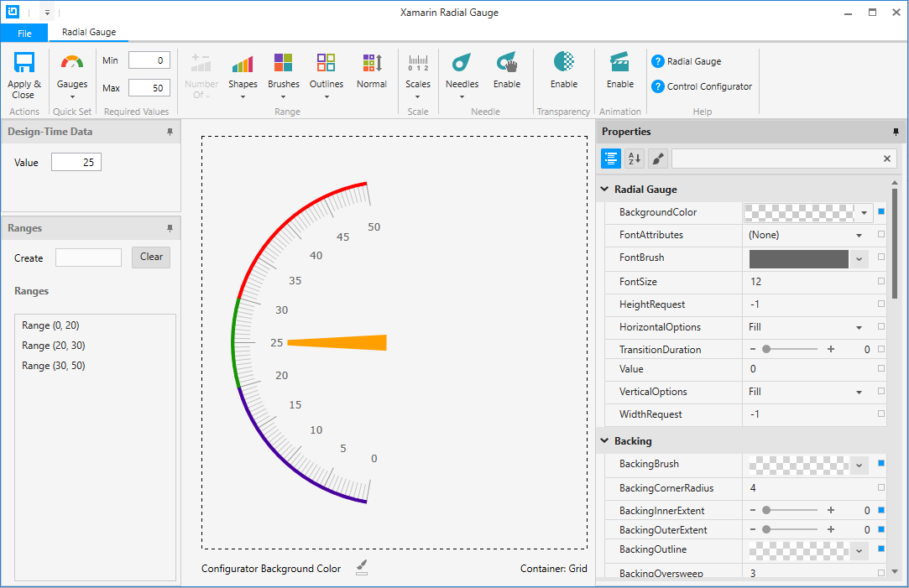Open Control Configurator help topic
This screenshot has height=588, width=909.
point(702,86)
